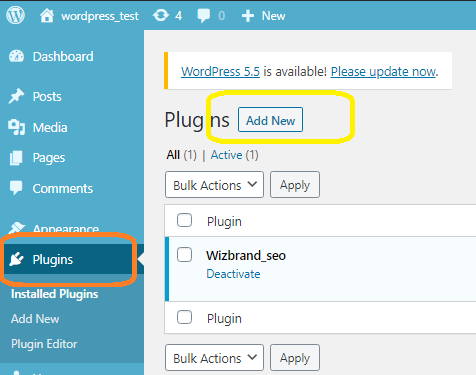476x375 pixels.
Task: Check the select-all checkbox in header row
Action: 184,220
